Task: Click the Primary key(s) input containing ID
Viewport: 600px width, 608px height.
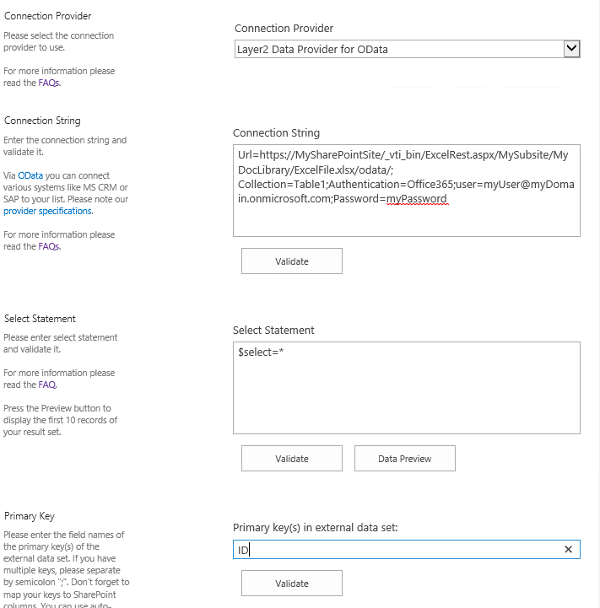Action: pyautogui.click(x=395, y=550)
